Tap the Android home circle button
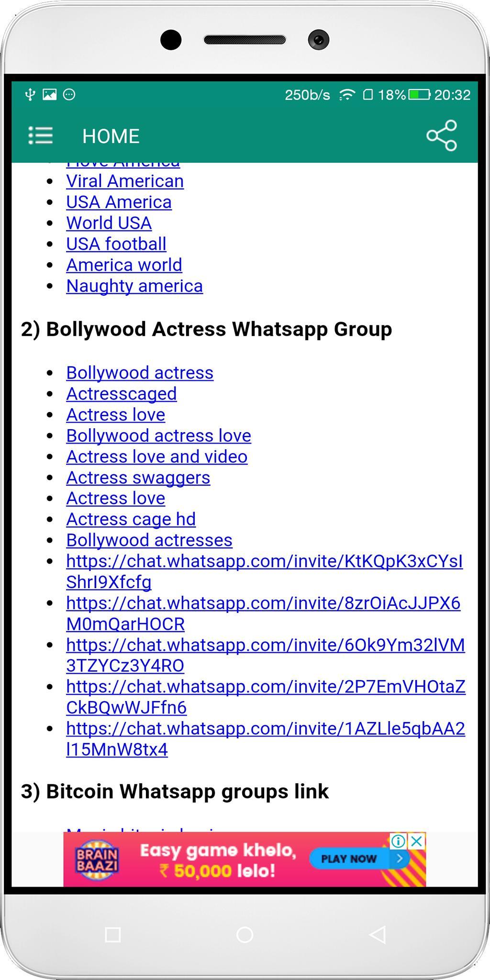This screenshot has height=980, width=490. pyautogui.click(x=245, y=935)
